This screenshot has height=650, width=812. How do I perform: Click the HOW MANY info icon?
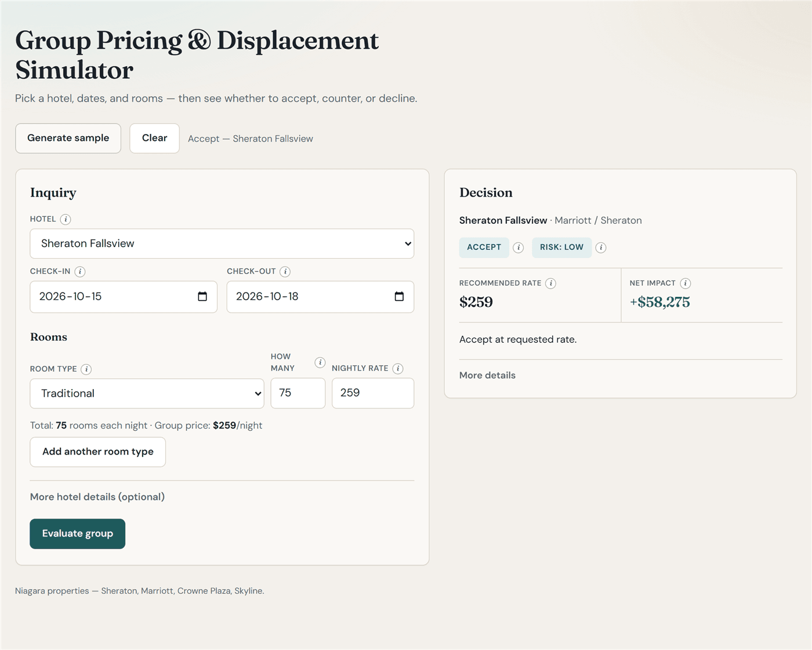[x=320, y=362]
